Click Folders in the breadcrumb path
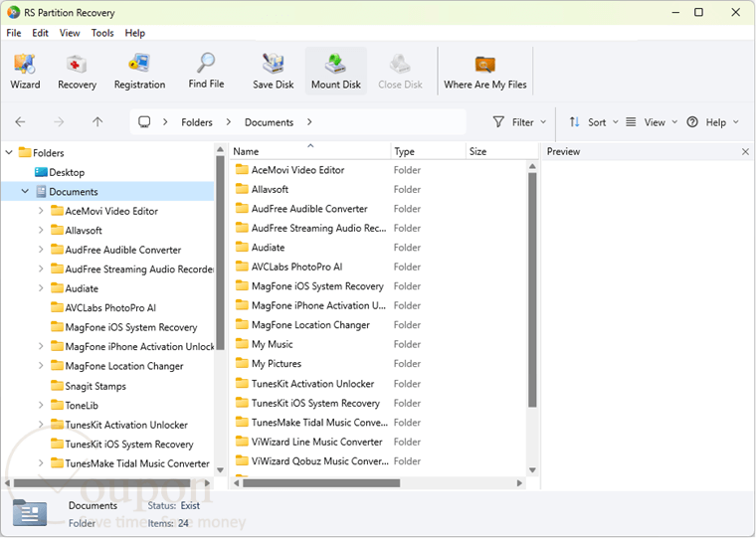The image size is (756, 538). click(197, 122)
